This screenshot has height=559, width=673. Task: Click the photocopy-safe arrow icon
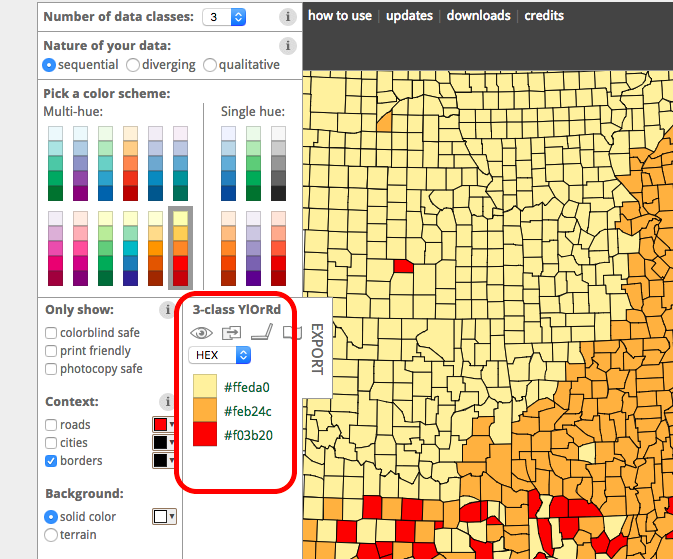(x=231, y=333)
